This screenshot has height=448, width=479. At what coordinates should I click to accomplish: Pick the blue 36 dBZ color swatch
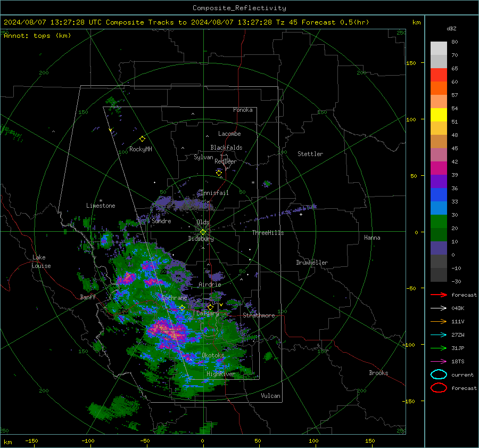(439, 194)
